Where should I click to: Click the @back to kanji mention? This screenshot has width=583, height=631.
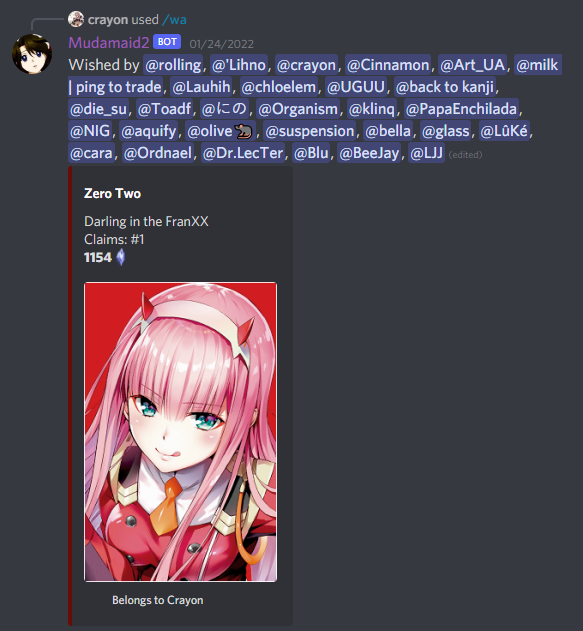coord(445,87)
